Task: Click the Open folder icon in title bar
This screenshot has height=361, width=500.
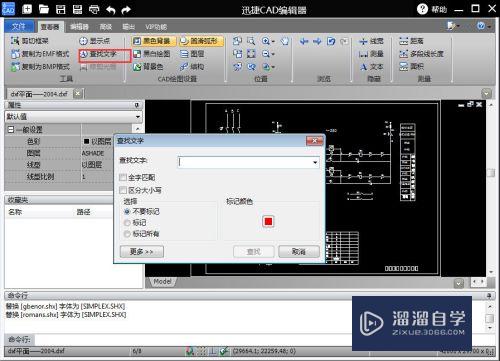Action: [44, 9]
